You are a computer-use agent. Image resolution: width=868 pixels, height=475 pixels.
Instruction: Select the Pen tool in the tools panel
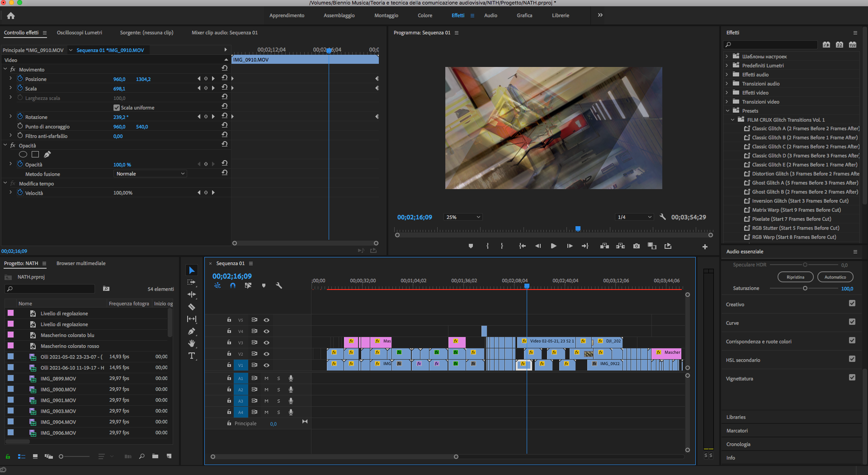[x=192, y=331]
